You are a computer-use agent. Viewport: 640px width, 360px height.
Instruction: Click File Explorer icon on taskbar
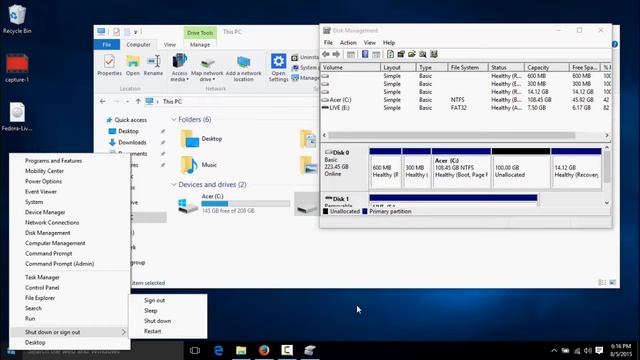coord(241,350)
